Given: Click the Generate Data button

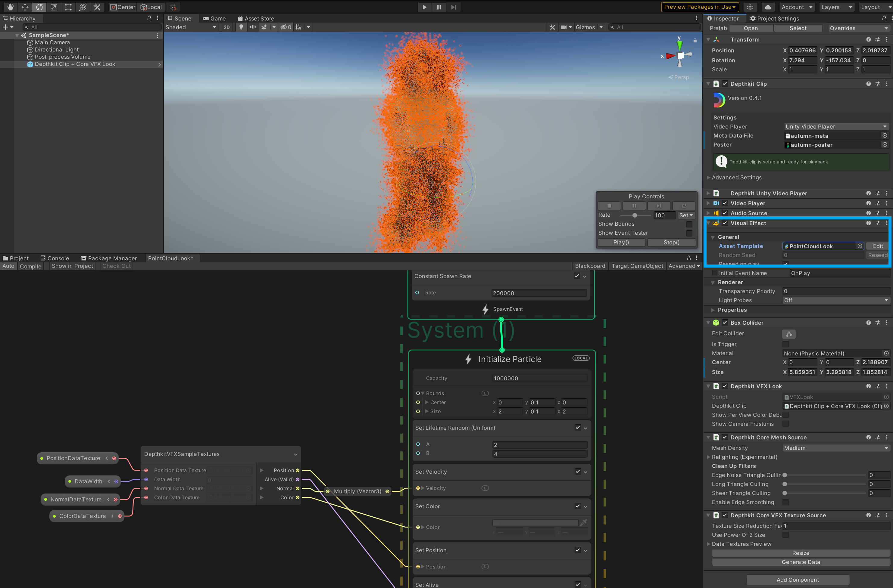Looking at the screenshot, I should coord(800,562).
